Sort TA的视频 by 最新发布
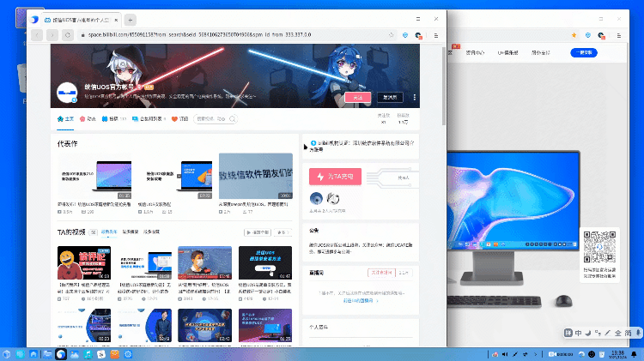Screen dimensions: 644x361 [x=109, y=232]
